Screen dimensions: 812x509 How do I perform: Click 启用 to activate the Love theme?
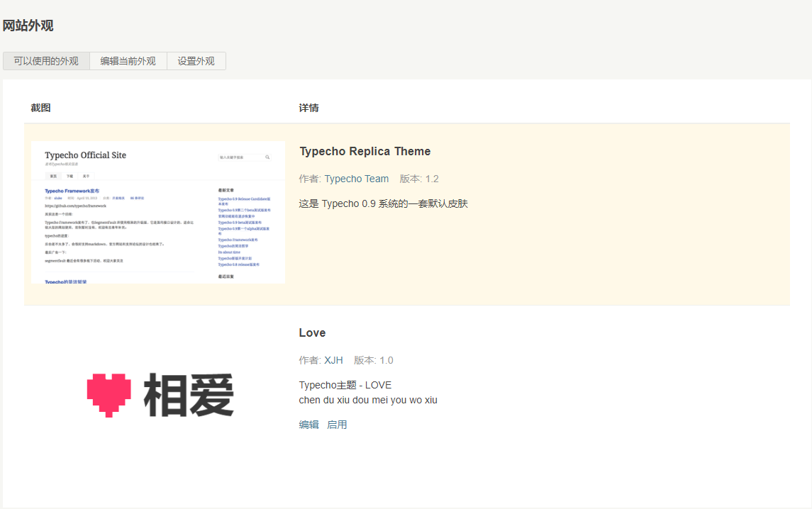(x=338, y=424)
